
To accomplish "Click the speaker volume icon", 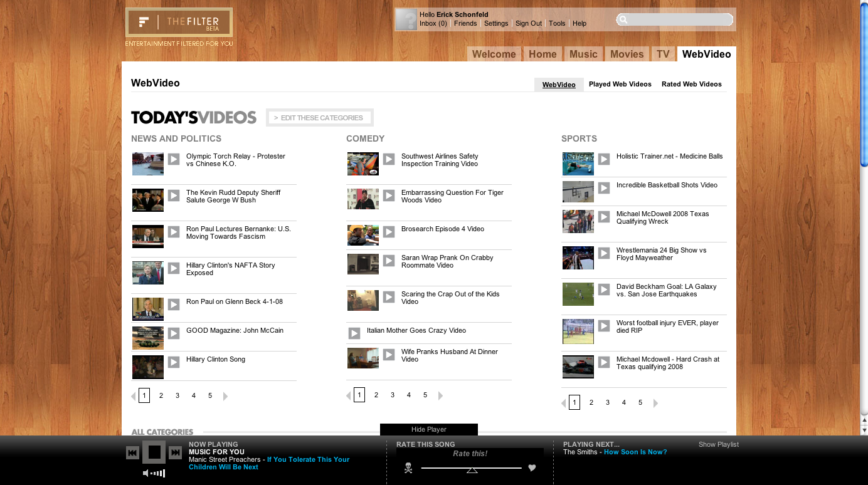I will 146,473.
